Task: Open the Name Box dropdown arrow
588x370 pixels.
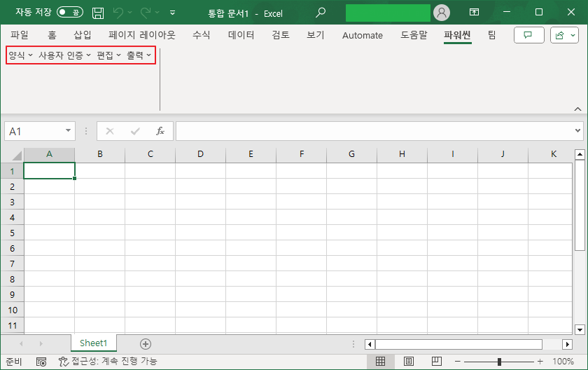Action: (69, 130)
